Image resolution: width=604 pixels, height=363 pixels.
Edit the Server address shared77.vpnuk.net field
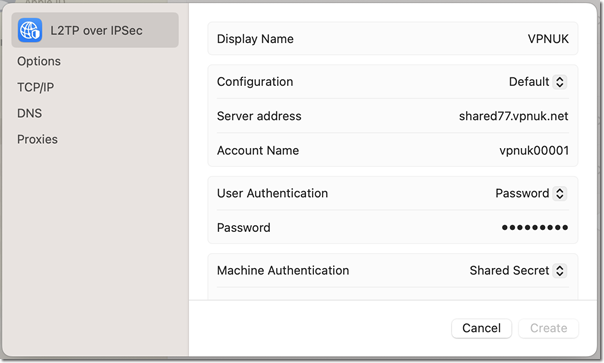[513, 116]
